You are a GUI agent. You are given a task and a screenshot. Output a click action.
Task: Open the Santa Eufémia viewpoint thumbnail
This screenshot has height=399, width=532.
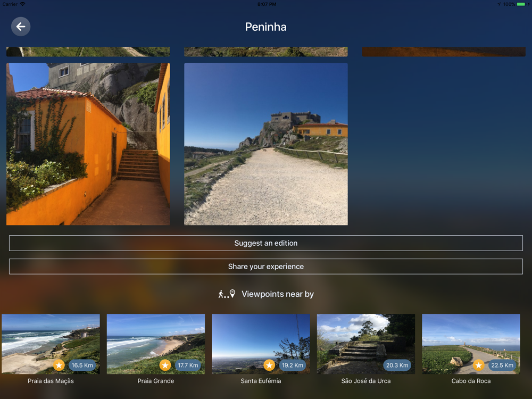pyautogui.click(x=261, y=344)
